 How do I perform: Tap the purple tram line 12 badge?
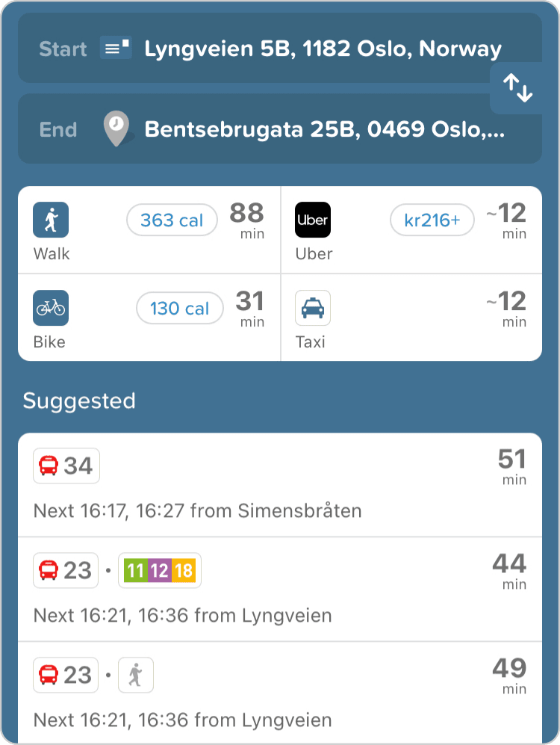click(159, 571)
